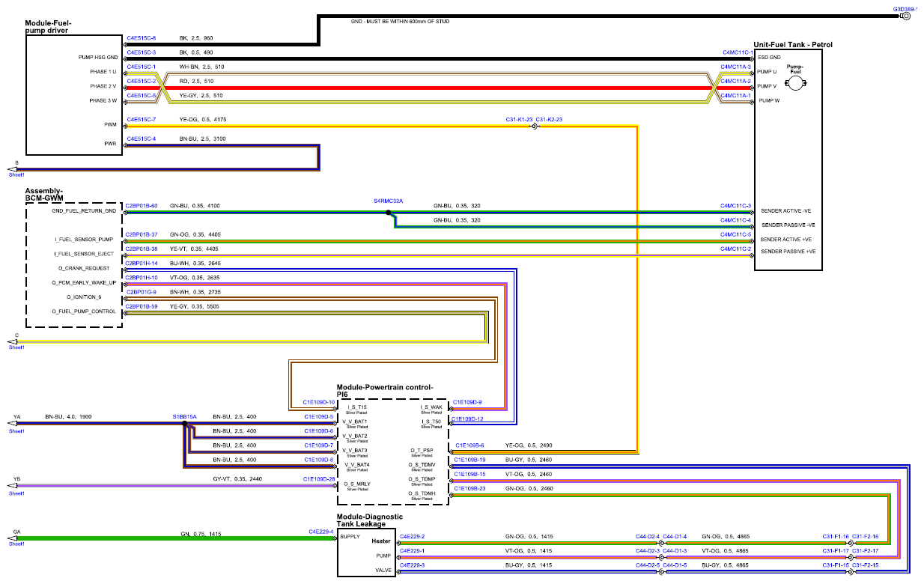The image size is (924, 584).
Task: Click the S4RMC32A splice dot
Action: [x=389, y=213]
